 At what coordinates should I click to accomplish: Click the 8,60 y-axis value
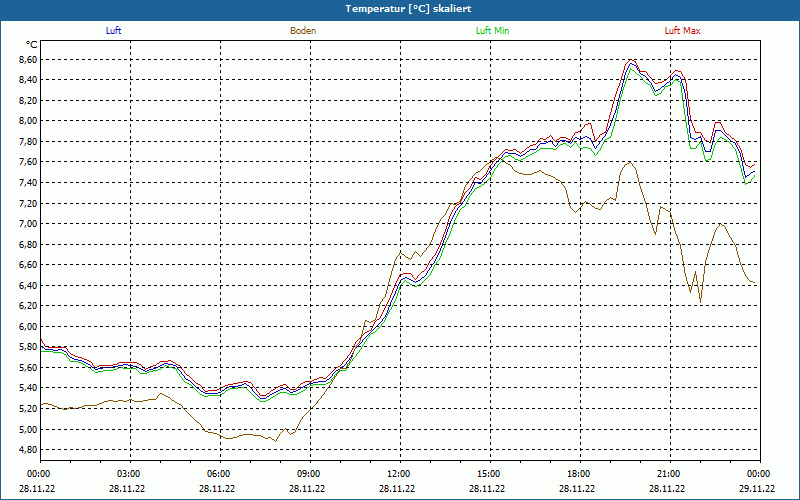click(x=29, y=60)
